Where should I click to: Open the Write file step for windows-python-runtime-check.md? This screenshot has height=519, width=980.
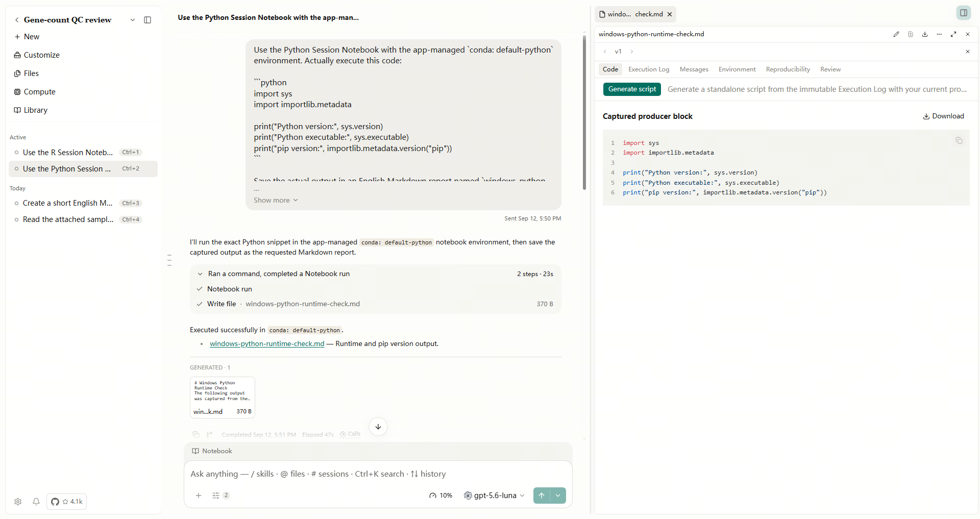pos(375,304)
